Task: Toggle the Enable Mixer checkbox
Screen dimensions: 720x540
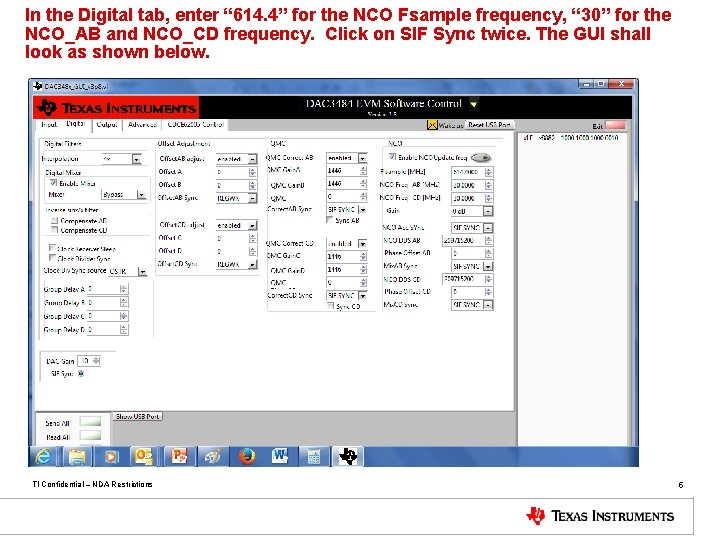Action: point(53,183)
